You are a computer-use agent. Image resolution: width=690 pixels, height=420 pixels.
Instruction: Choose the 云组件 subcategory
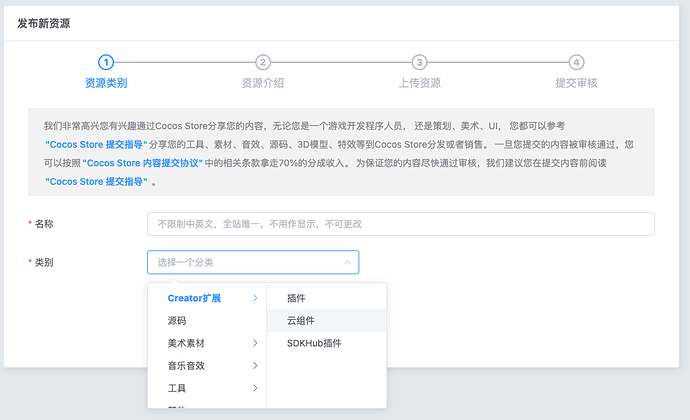327,321
